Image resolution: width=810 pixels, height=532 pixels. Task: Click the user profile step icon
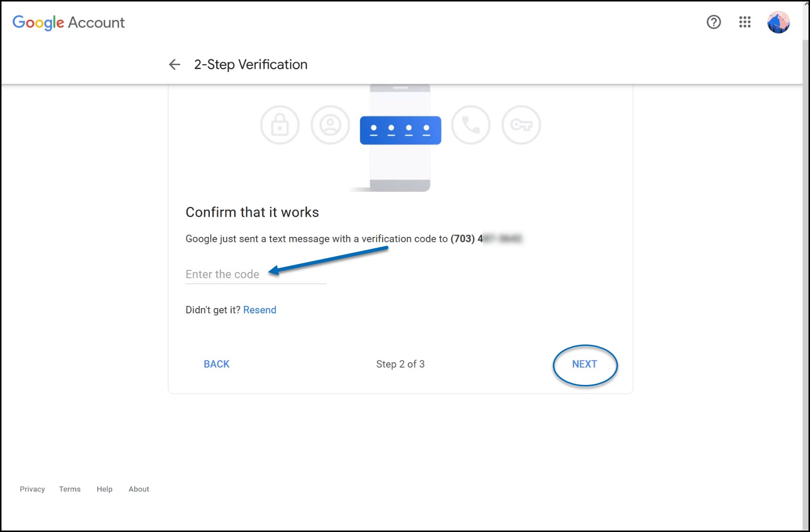coord(330,125)
